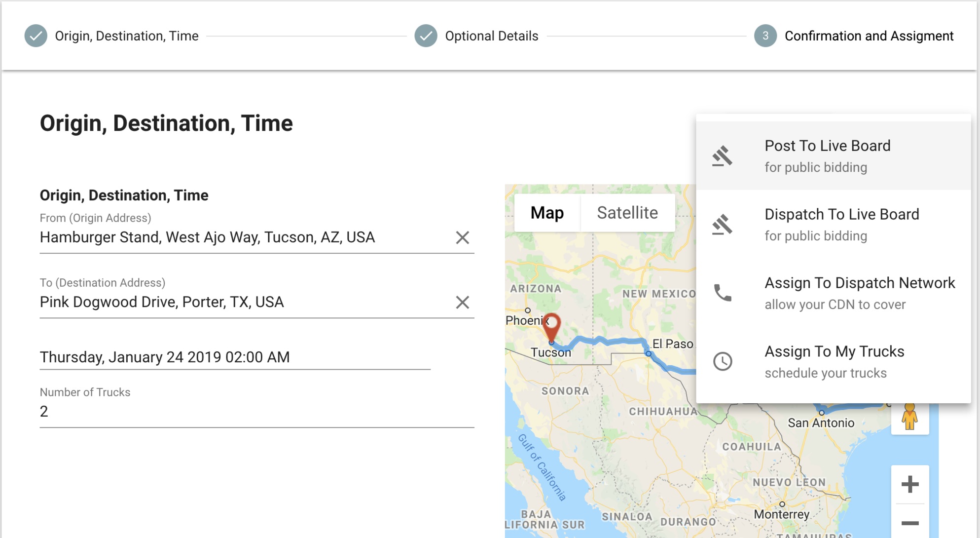Zoom in the map with the plus button
The image size is (980, 538).
click(910, 484)
